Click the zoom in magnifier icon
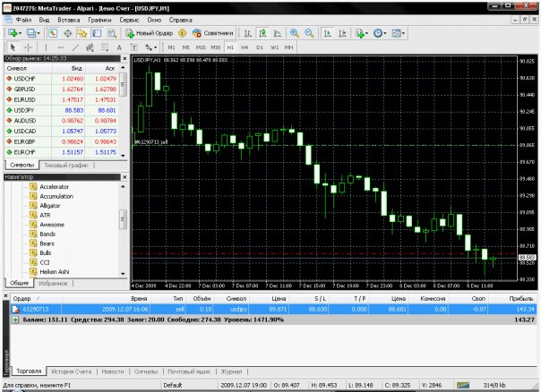Viewport: 541px width, 392px height. click(x=293, y=32)
